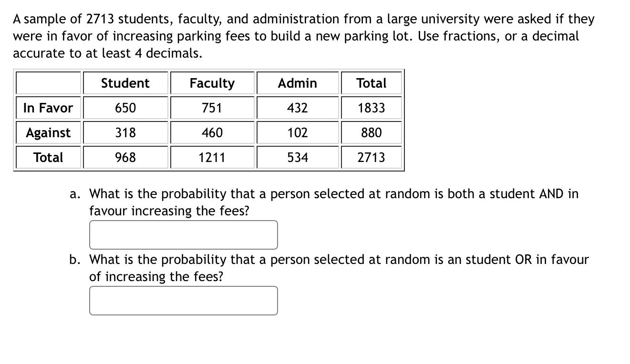Select the Student column header cell
This screenshot has height=364, width=630.
pyautogui.click(x=125, y=83)
